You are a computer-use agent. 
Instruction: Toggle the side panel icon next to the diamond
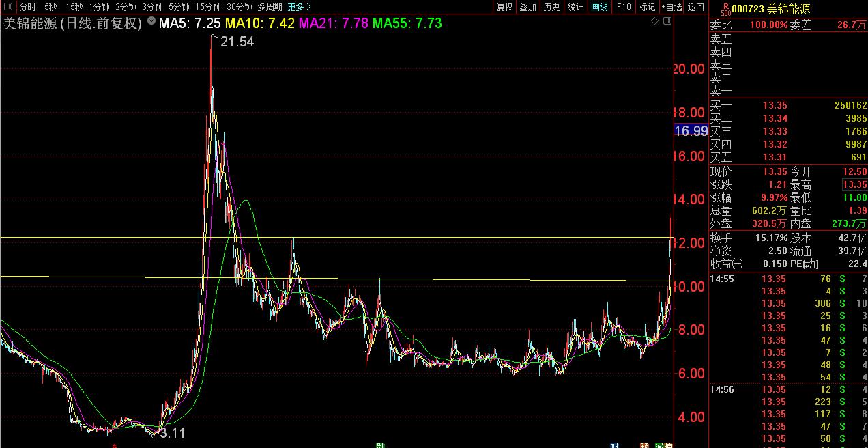[668, 21]
